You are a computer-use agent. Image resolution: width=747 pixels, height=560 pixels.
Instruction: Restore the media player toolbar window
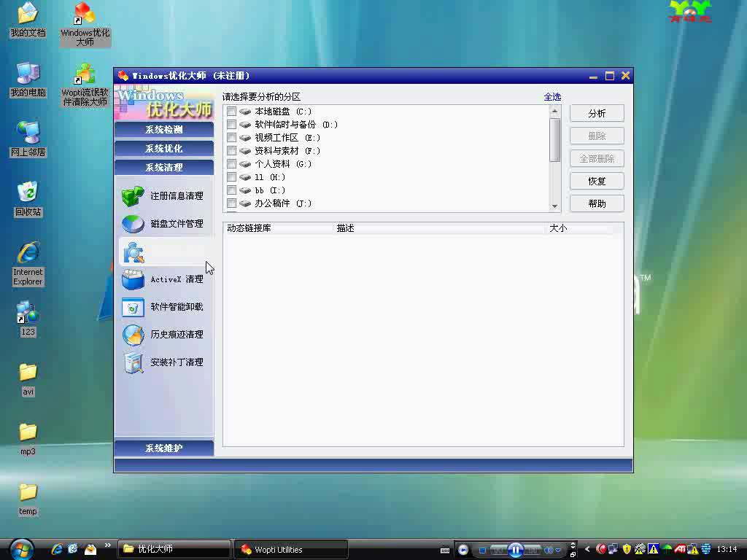pos(573,554)
